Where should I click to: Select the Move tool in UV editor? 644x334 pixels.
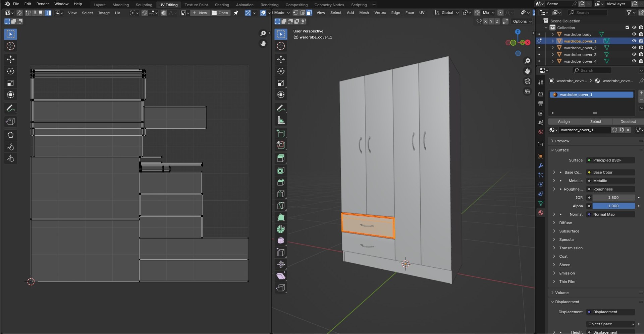(x=10, y=59)
